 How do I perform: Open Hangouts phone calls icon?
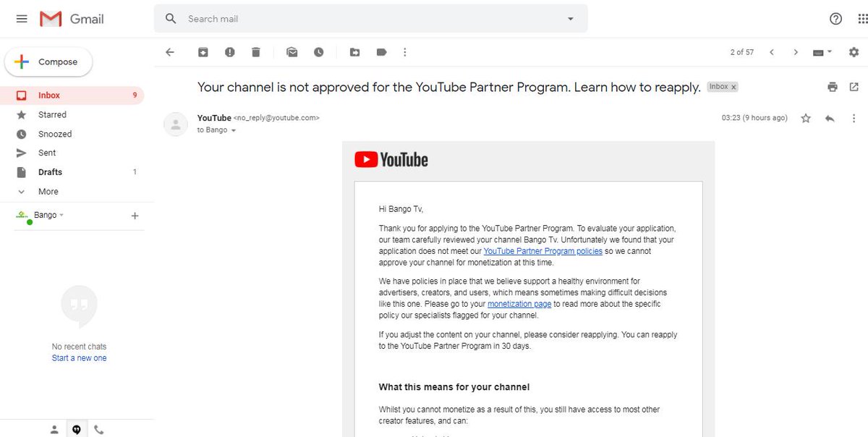coord(99,430)
